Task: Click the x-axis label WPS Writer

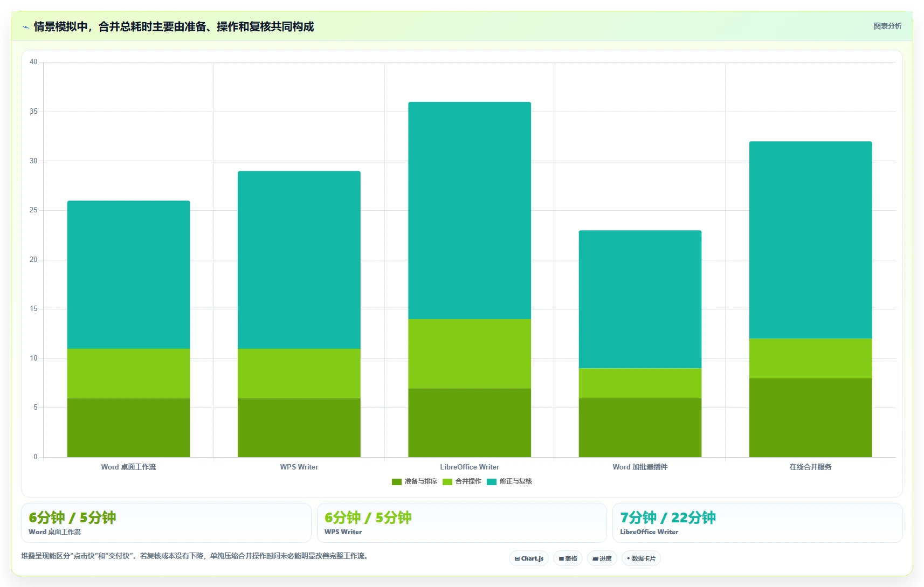Action: pos(299,467)
